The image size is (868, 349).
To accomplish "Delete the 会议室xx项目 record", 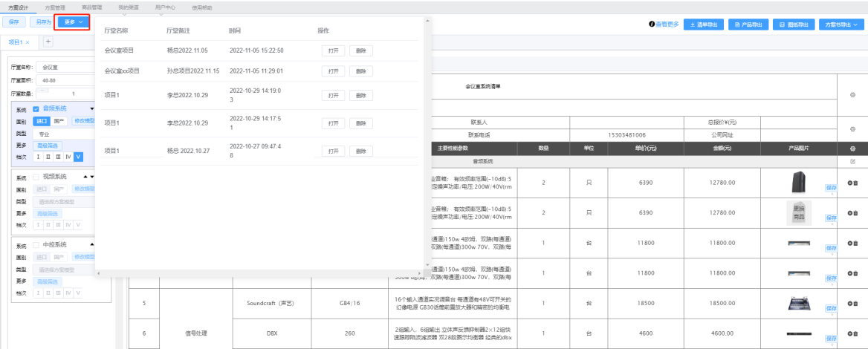I will point(361,71).
